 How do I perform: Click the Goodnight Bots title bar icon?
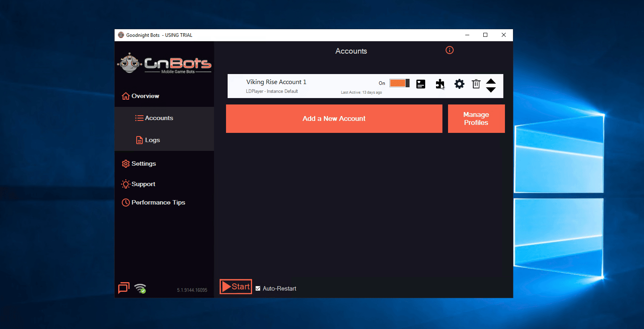coord(121,35)
